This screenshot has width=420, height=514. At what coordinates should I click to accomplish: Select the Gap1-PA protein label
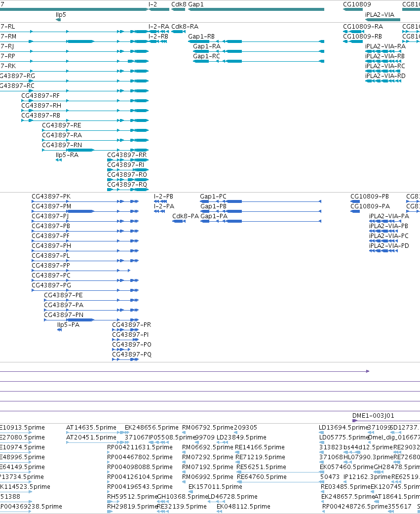coord(214,216)
